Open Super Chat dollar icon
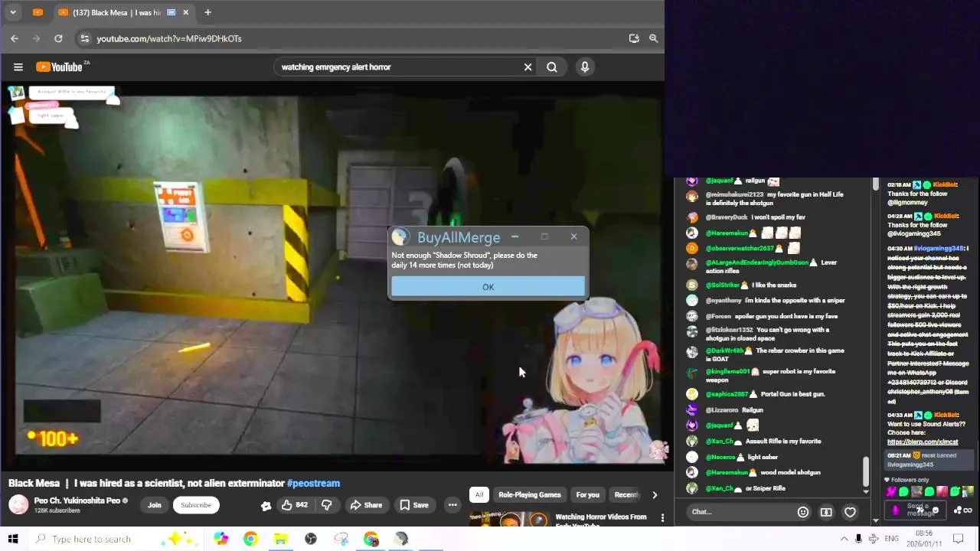The image size is (980, 551). pyautogui.click(x=826, y=512)
